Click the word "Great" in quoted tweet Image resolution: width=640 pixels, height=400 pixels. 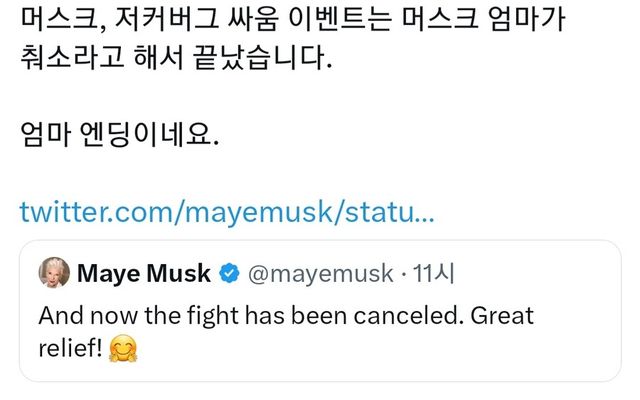tap(498, 316)
